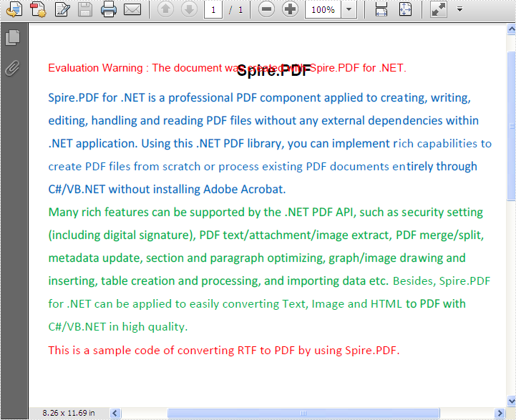Click 'metadata update, section and paragraph' line
Image resolution: width=516 pixels, height=420 pixels.
[x=257, y=258]
